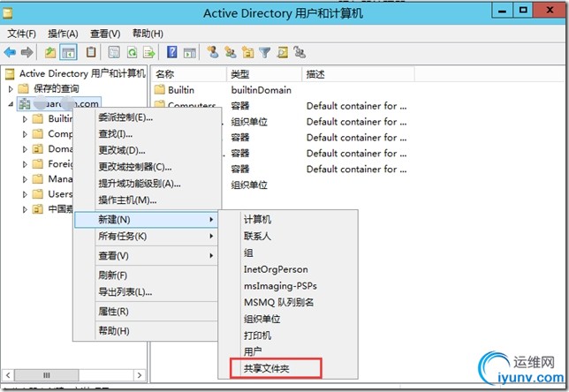Click the root Active Directory 用户和计算机 tree icon
The height and width of the screenshot is (392, 569).
point(10,73)
